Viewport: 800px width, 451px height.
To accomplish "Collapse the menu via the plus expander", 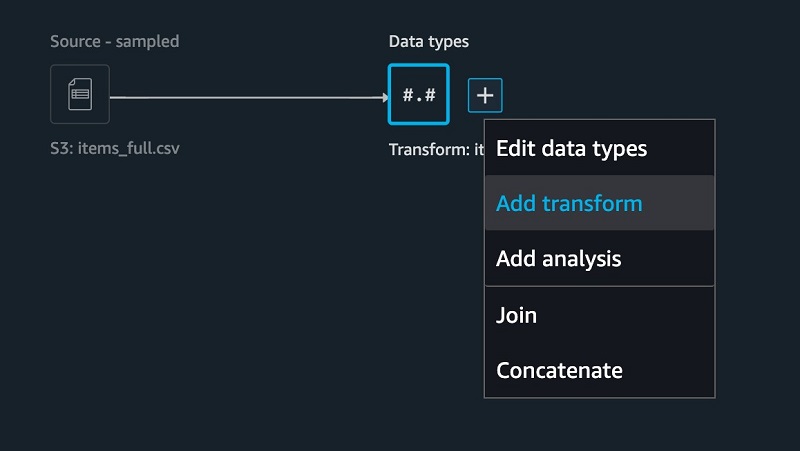I will [x=485, y=95].
